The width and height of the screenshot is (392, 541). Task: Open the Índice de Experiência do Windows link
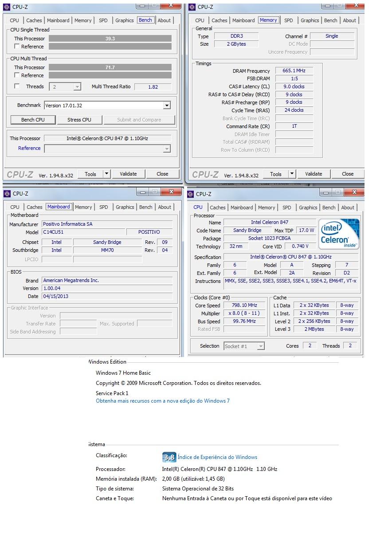click(x=217, y=457)
